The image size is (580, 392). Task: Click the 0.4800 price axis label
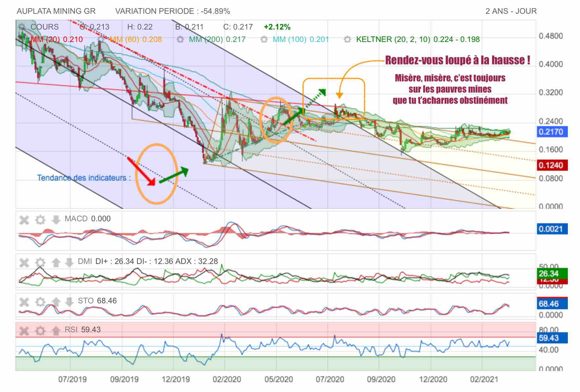[551, 36]
